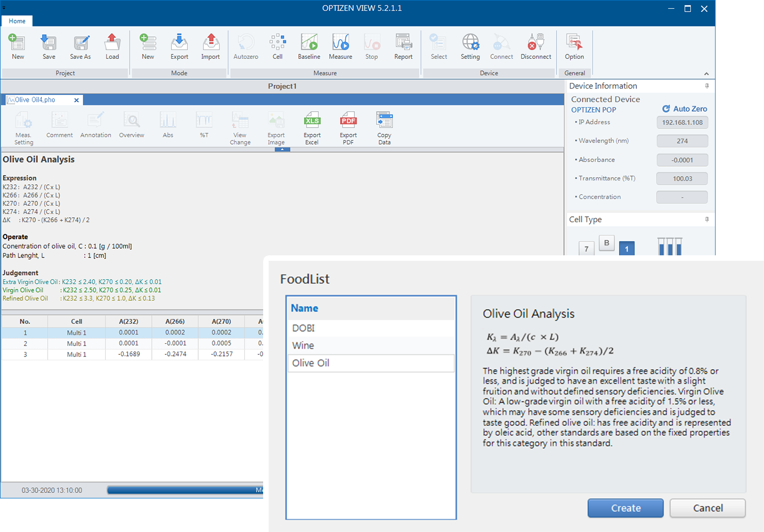Select Olive Oil in FoodList
Image resolution: width=764 pixels, height=532 pixels.
[372, 363]
